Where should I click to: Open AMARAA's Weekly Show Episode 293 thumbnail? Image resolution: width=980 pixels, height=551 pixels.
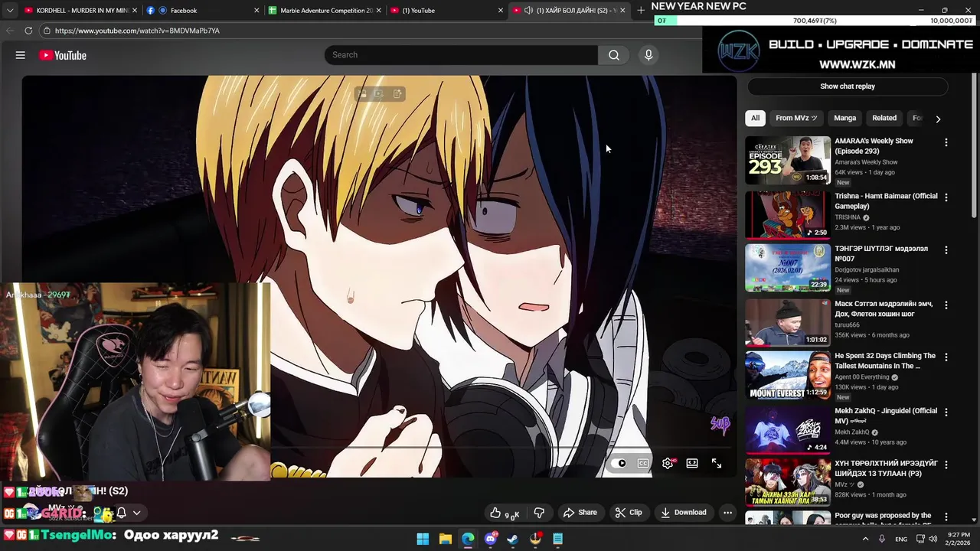788,160
